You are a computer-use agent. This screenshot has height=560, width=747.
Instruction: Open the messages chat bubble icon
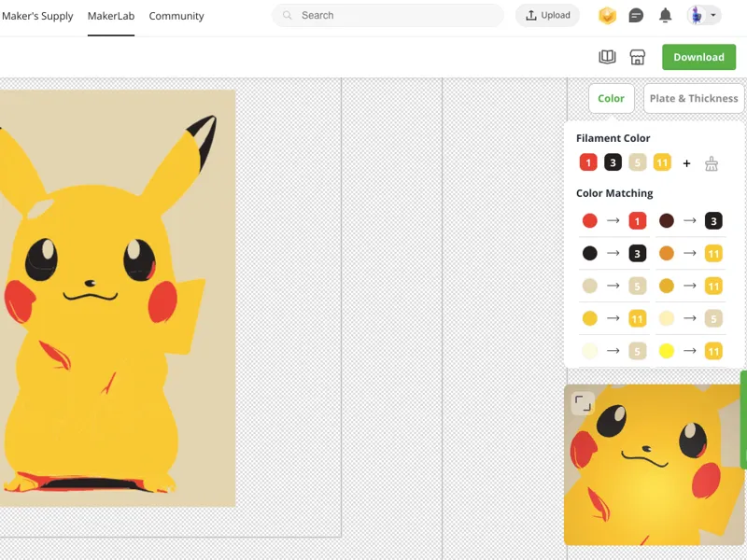tap(636, 16)
